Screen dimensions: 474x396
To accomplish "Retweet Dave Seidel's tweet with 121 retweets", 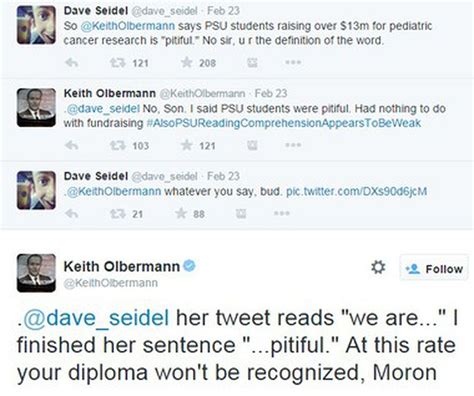I will click(x=118, y=63).
